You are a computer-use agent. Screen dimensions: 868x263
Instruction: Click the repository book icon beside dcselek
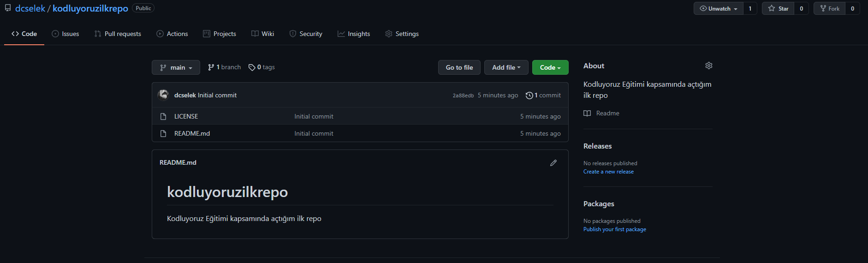click(x=8, y=8)
